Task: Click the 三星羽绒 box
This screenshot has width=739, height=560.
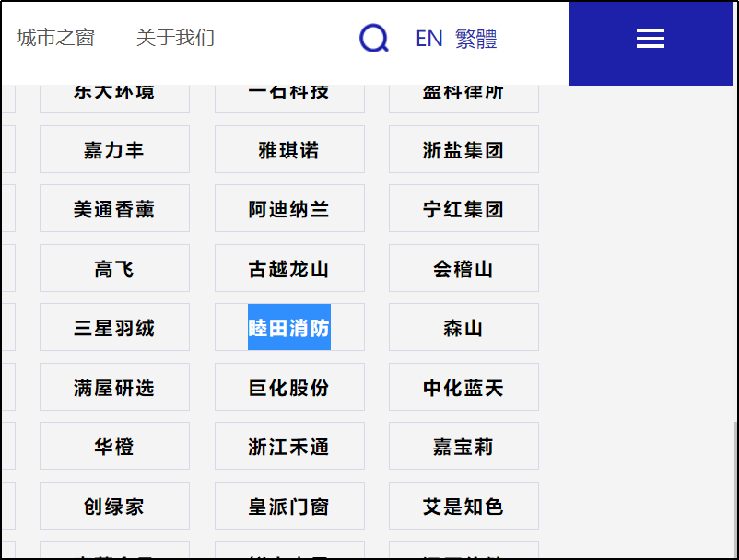Action: pyautogui.click(x=114, y=327)
